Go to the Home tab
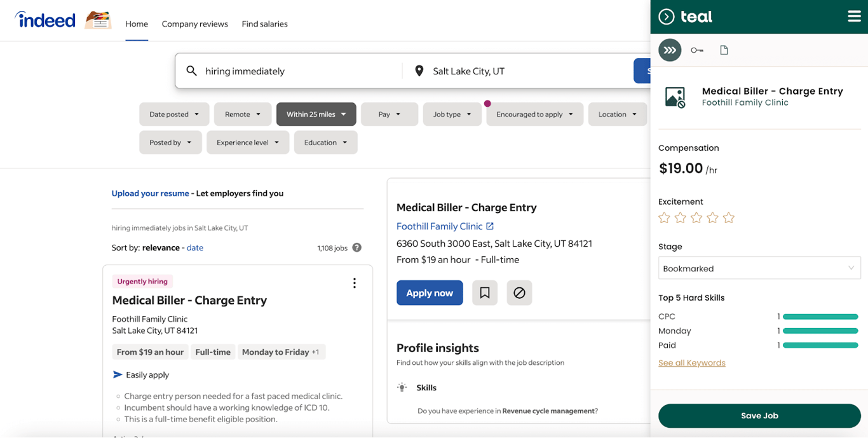 click(x=137, y=24)
